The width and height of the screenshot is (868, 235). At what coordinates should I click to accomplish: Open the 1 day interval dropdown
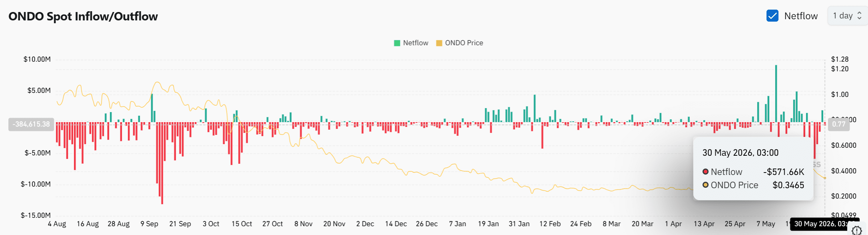click(847, 16)
